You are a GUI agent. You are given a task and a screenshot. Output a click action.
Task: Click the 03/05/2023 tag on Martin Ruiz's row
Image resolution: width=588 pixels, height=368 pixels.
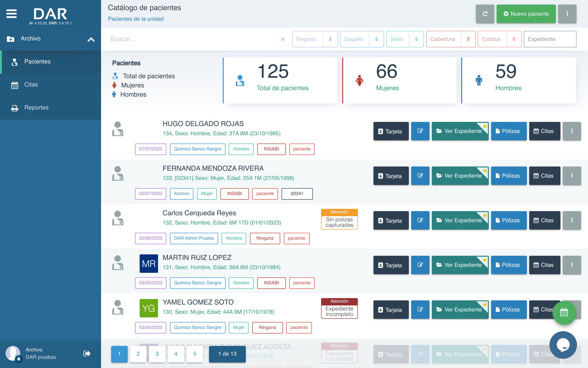151,283
